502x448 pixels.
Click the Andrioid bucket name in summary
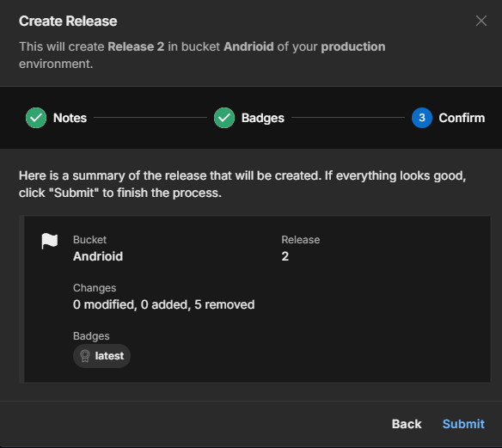click(x=98, y=256)
